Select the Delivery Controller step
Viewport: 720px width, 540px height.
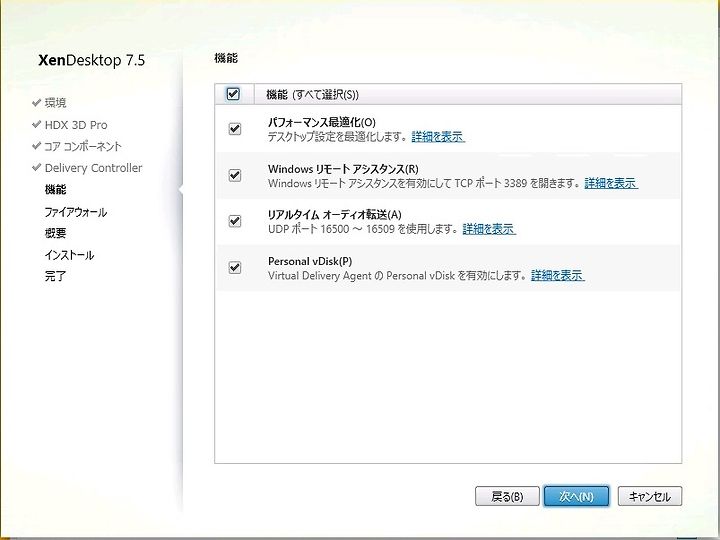[94, 168]
